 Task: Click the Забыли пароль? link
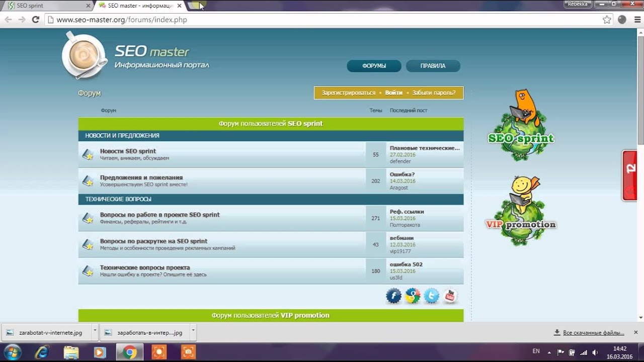pos(434,93)
